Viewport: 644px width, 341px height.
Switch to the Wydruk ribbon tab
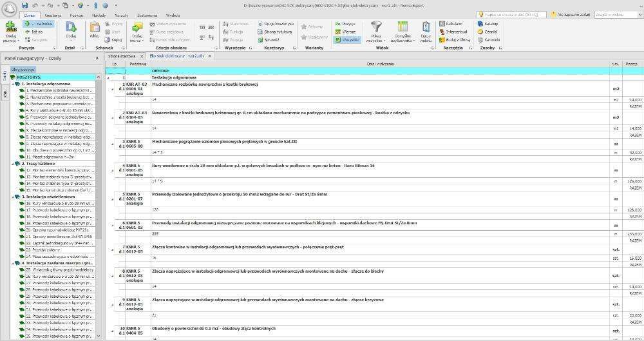coord(173,15)
